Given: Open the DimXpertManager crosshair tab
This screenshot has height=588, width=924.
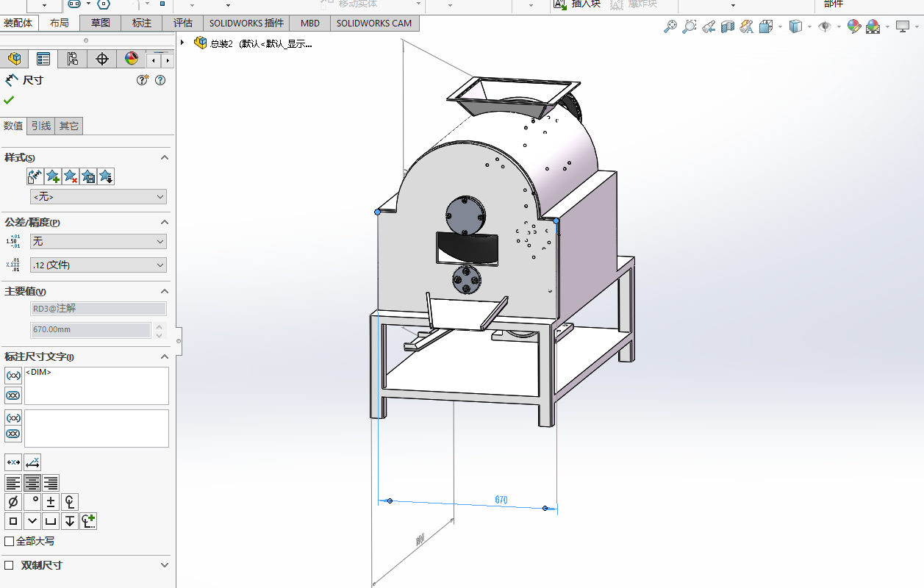Looking at the screenshot, I should 102,59.
